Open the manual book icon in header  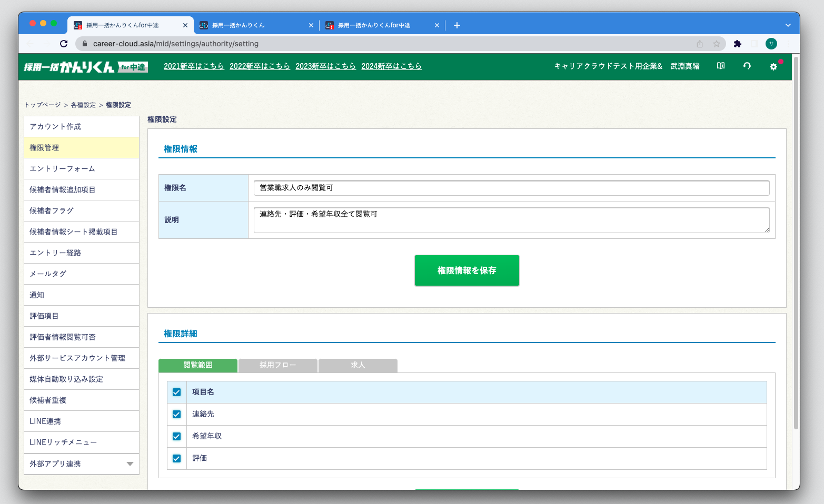point(721,66)
